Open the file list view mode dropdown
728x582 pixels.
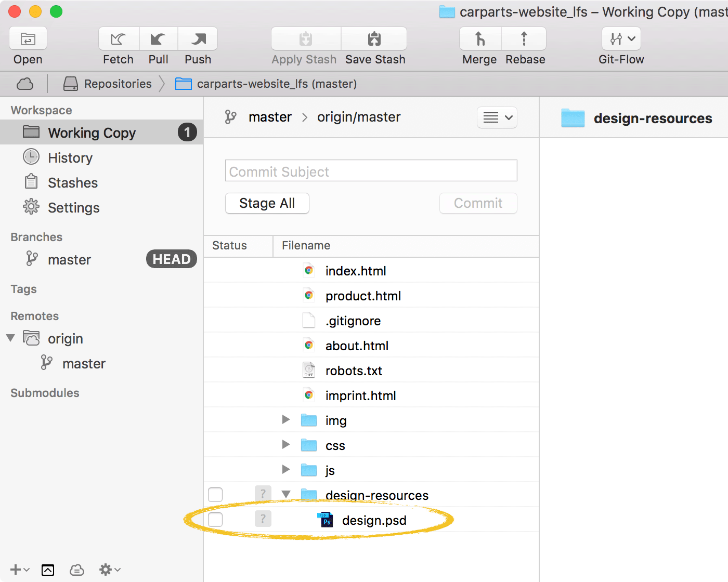(x=497, y=117)
